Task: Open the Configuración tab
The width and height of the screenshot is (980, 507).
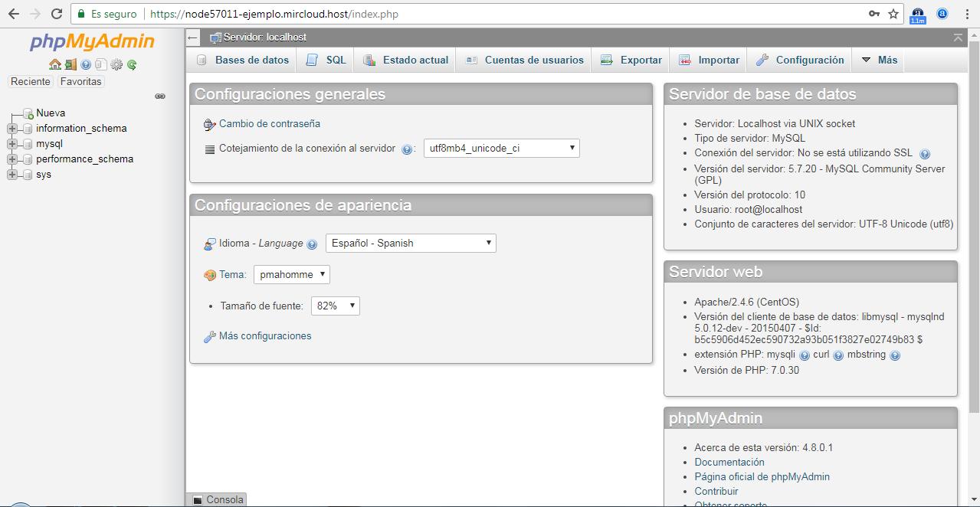Action: [x=800, y=60]
